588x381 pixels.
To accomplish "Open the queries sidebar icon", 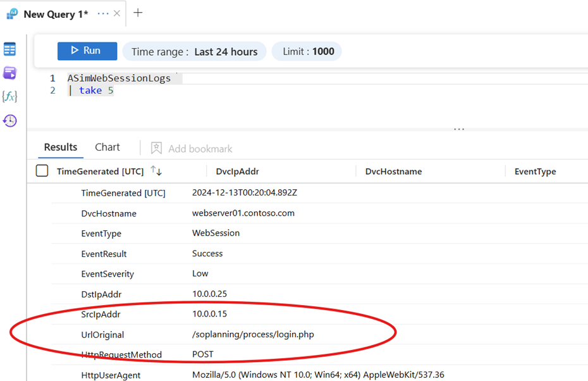I will tap(9, 73).
